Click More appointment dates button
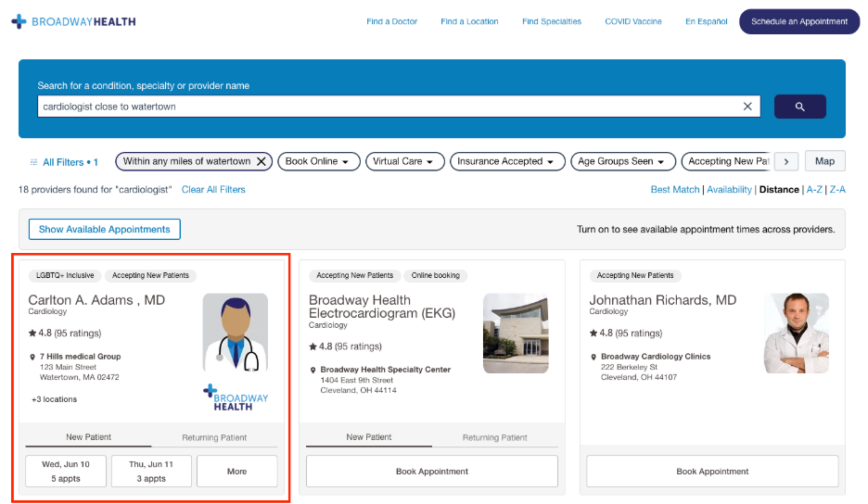 tap(236, 472)
